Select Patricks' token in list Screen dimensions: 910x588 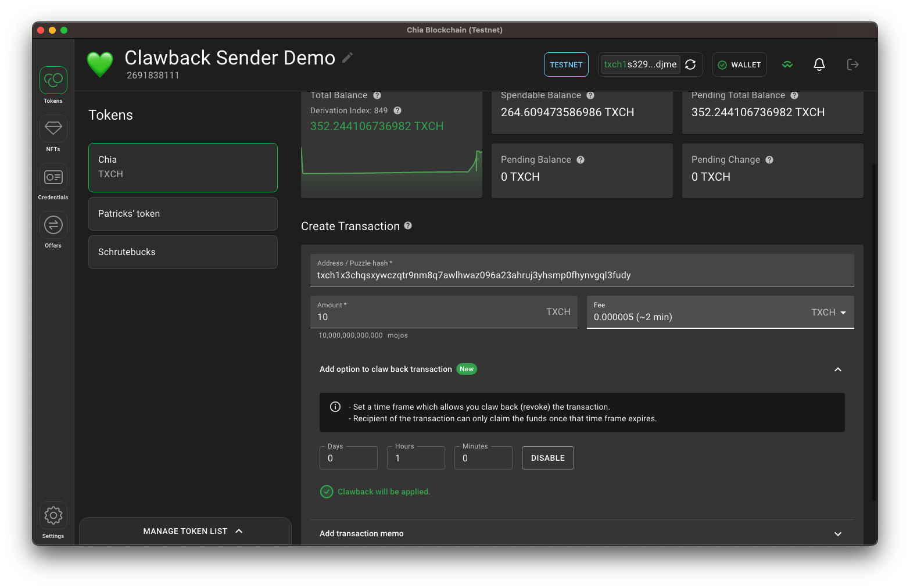182,214
